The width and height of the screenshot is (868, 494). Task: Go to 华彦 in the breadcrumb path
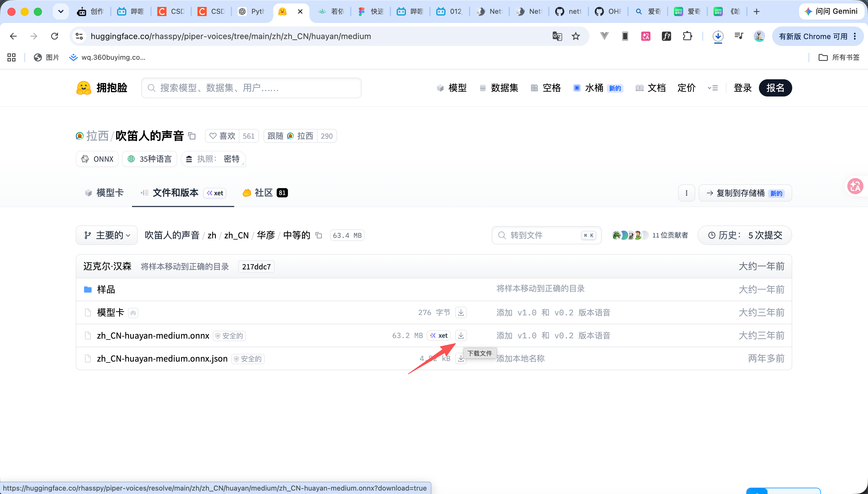(266, 235)
